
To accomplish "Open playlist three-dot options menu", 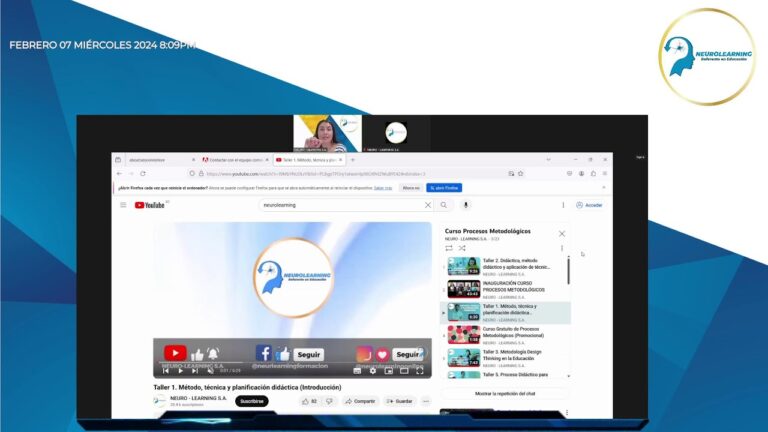I will (562, 248).
